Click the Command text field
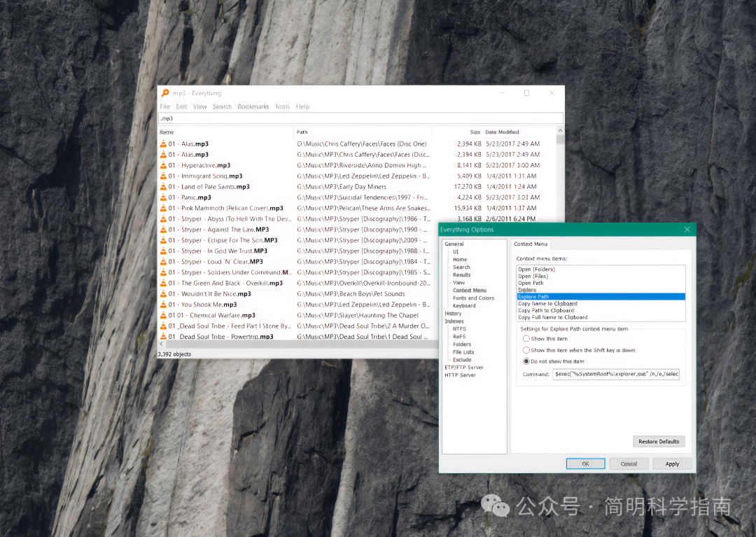 coord(616,375)
